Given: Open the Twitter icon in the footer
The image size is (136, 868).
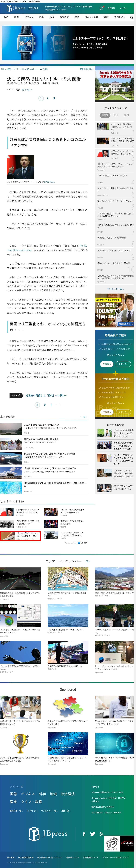Looking at the screenshot, I should tap(93, 834).
